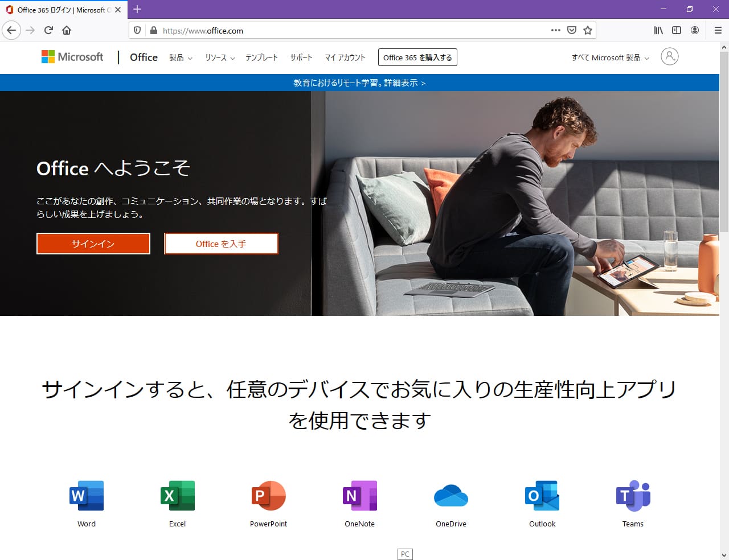Click the scrollbar up arrow

[724, 47]
